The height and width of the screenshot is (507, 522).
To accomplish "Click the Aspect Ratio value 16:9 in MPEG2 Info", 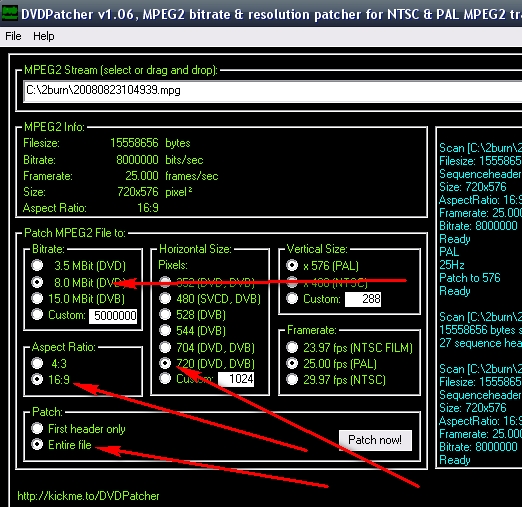I will [148, 208].
